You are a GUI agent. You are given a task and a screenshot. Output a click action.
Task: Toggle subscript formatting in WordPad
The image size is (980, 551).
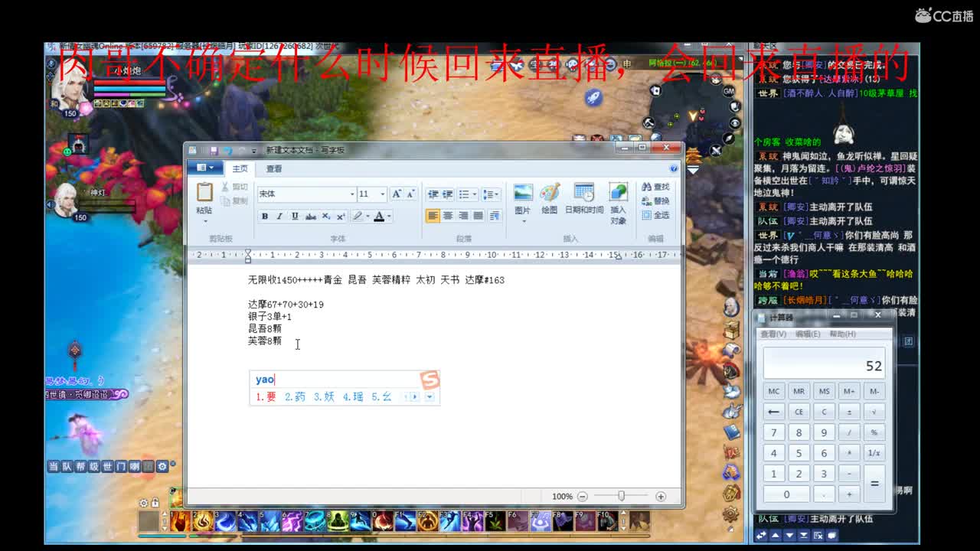click(325, 217)
